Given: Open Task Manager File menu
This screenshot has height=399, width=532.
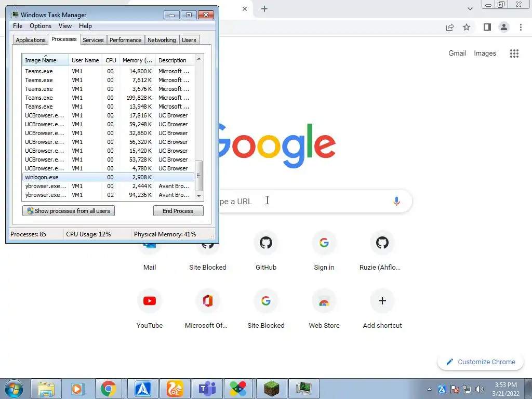Looking at the screenshot, I should pos(18,26).
